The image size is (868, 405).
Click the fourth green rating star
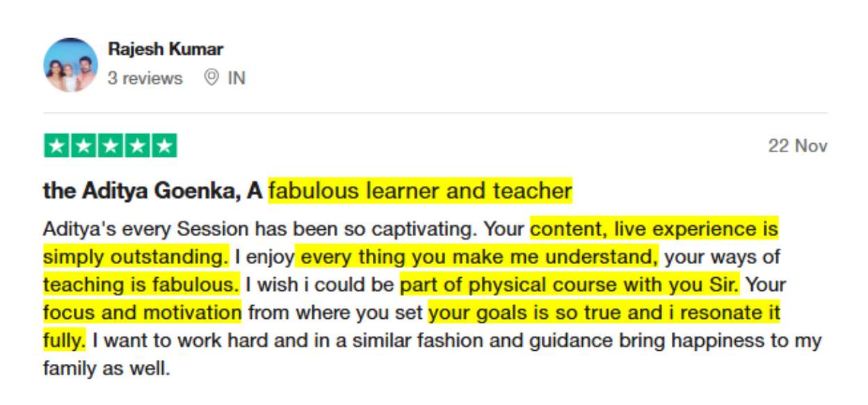[137, 146]
